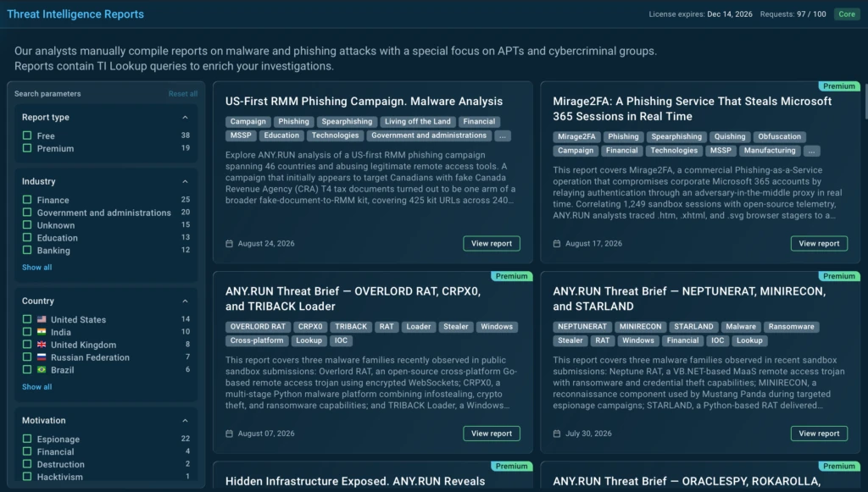
Task: Select the Quishing tag on Mirage2FA report
Action: click(730, 136)
